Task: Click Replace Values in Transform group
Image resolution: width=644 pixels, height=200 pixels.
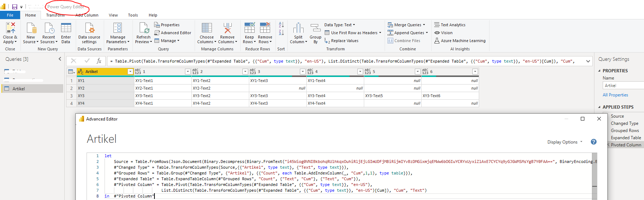Action: (341, 41)
